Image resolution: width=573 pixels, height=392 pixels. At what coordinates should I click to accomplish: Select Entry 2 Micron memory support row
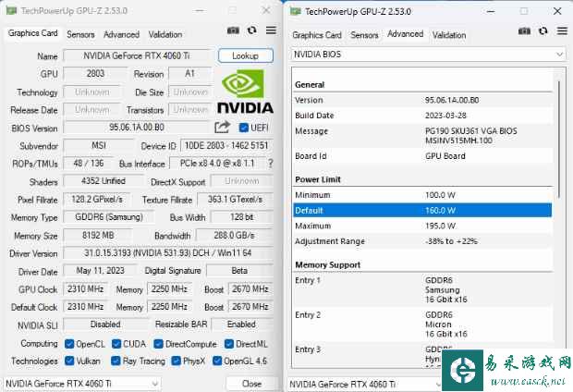(x=422, y=325)
